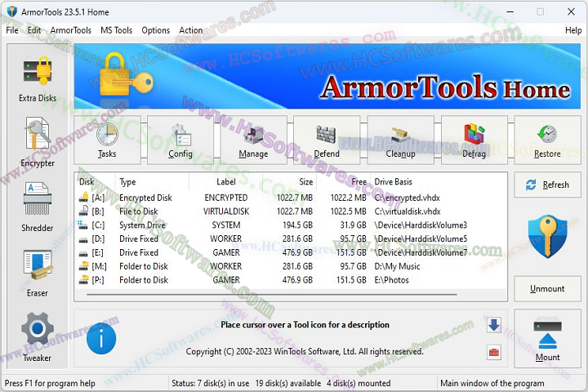Click the 'C:\virtualdisk.vhdx' drive basis
The height and width of the screenshot is (392, 588).
(x=408, y=212)
